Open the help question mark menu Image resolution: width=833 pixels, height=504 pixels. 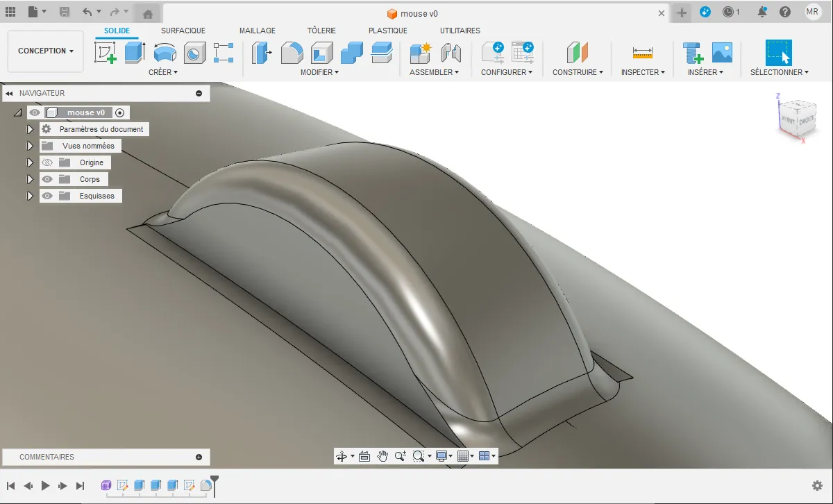(784, 12)
